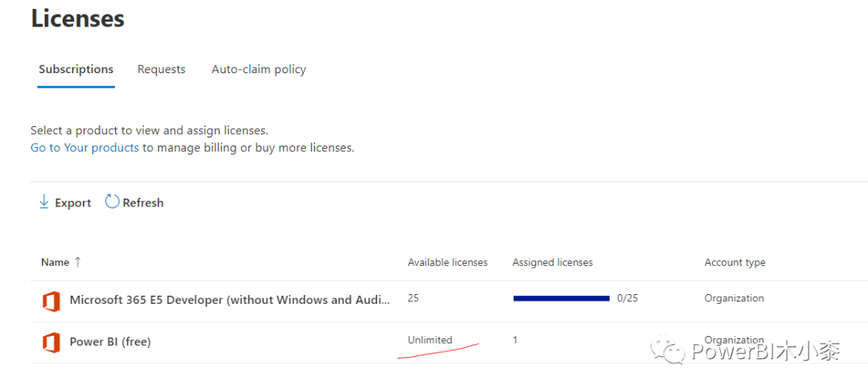
Task: Click the Available licenses column header
Action: pyautogui.click(x=448, y=263)
